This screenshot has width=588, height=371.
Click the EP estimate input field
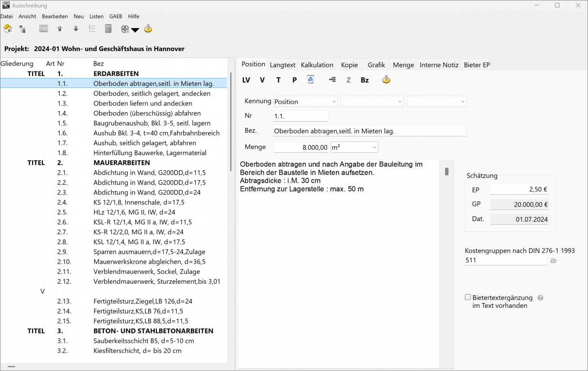pos(519,190)
